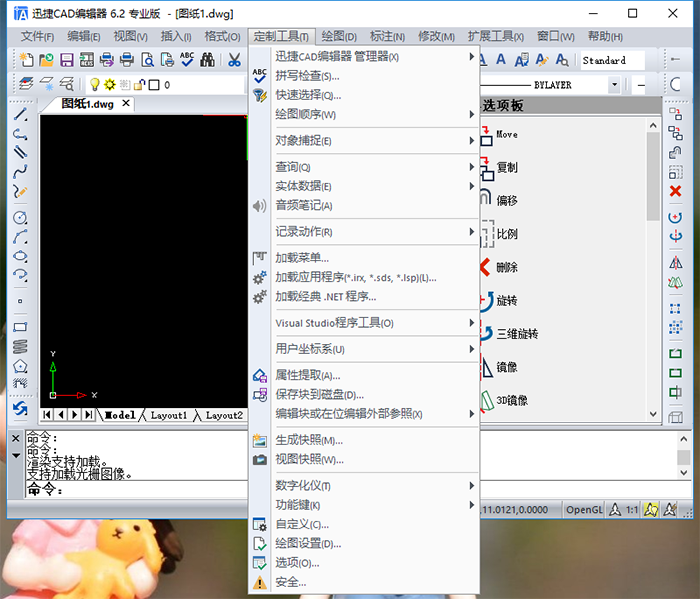
Task: Open the BYLAYER linetype dropdown
Action: click(x=615, y=84)
